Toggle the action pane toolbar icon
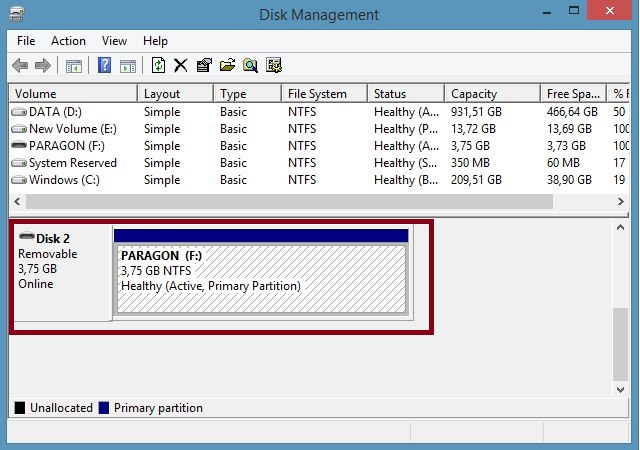640x450 pixels. pos(128,66)
